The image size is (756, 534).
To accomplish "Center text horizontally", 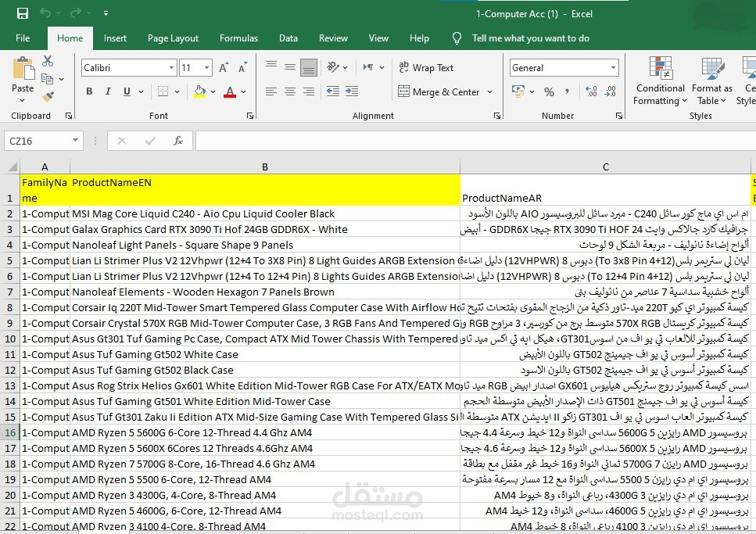I will (290, 91).
